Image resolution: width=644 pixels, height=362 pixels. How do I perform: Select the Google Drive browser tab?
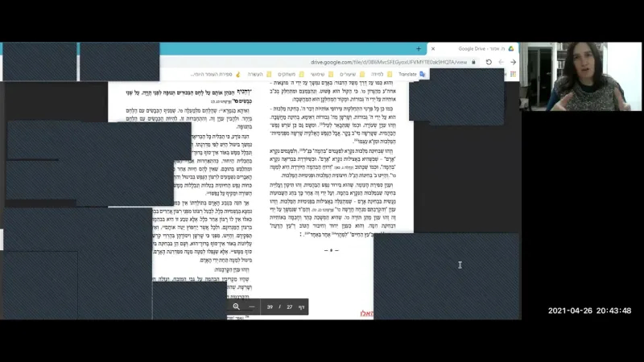[473, 49]
